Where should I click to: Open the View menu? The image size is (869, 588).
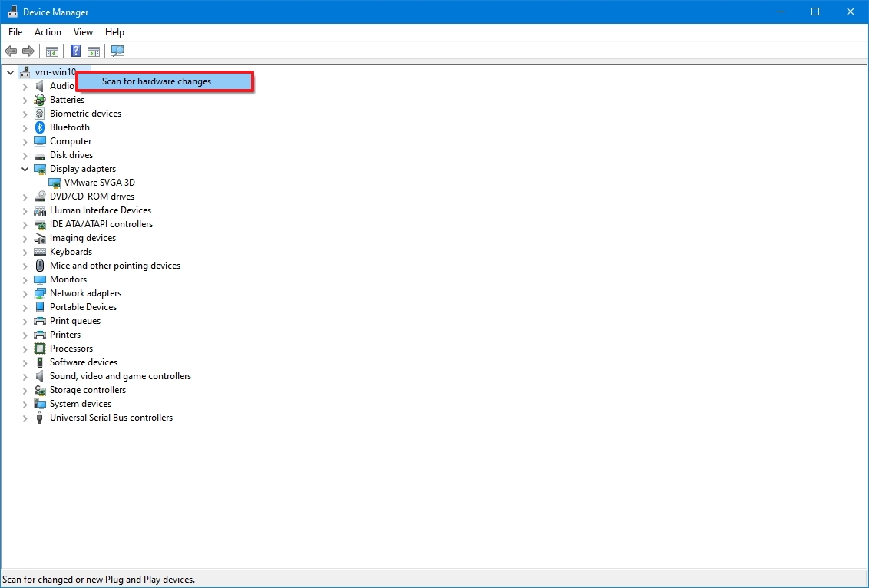tap(83, 32)
